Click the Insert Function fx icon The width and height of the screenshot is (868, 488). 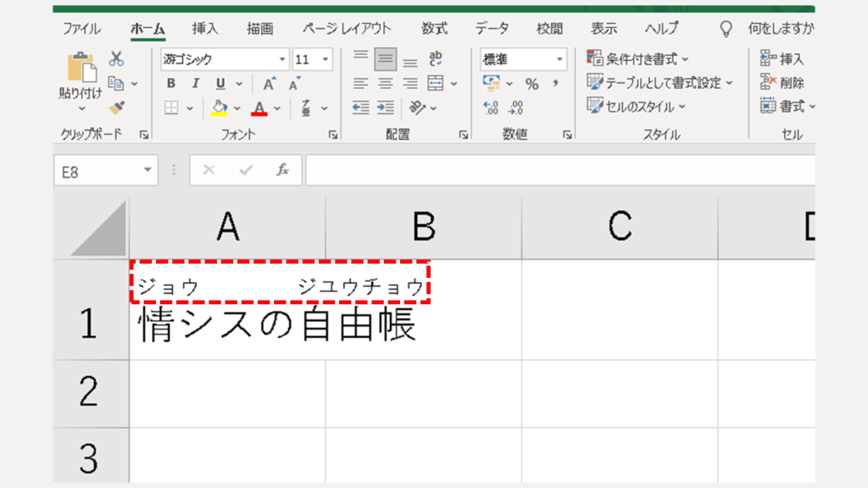coord(283,169)
